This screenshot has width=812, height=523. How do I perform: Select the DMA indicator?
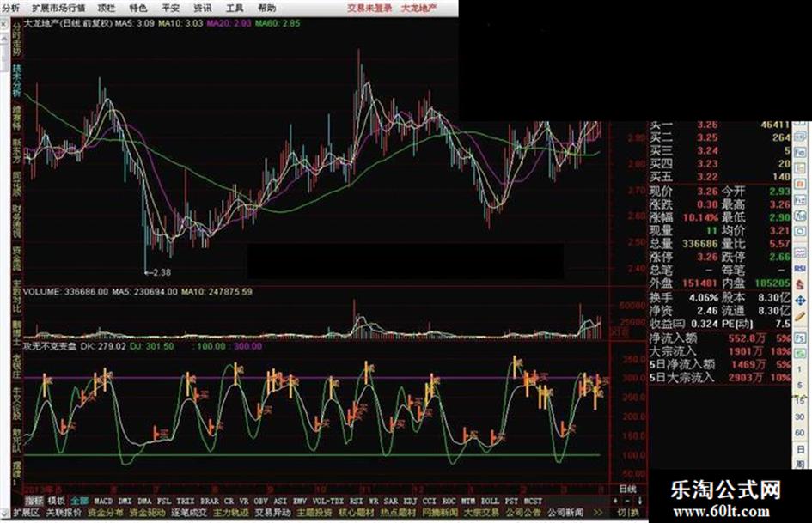[144, 501]
